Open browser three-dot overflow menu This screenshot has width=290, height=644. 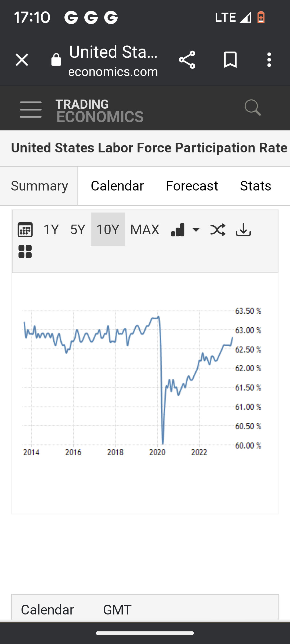point(269,60)
